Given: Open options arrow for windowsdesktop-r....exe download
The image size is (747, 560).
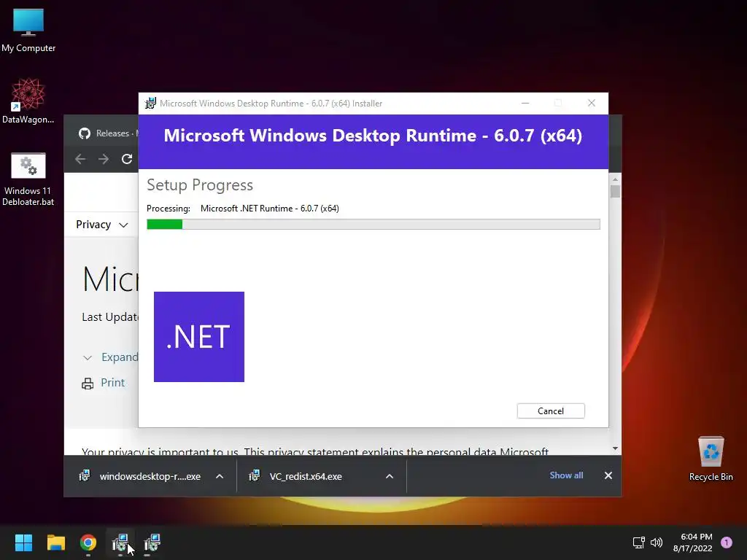Looking at the screenshot, I should (220, 476).
